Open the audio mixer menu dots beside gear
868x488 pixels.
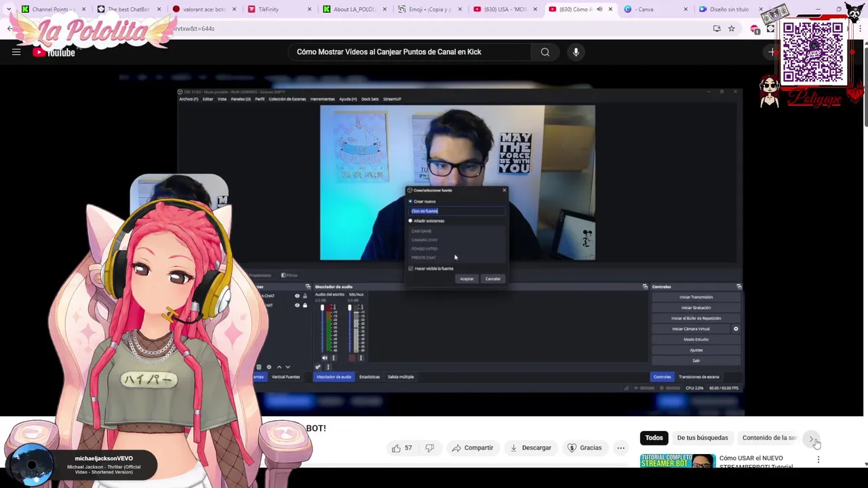coord(328,367)
